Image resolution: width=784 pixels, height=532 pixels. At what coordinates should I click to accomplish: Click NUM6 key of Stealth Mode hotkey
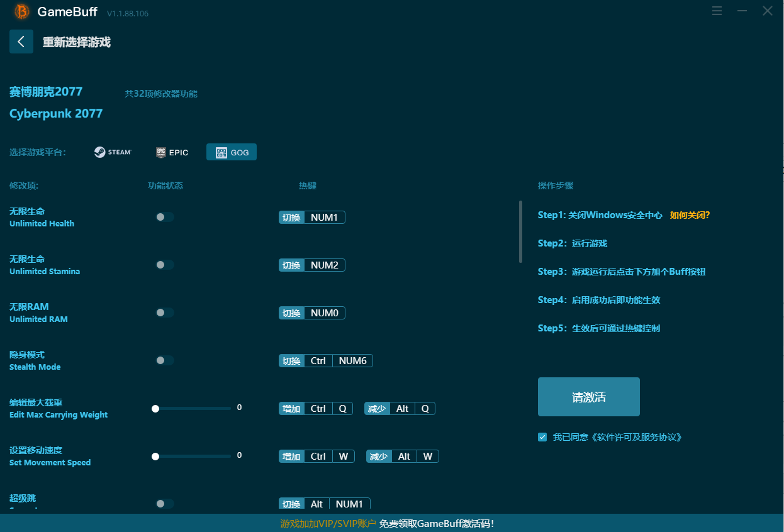click(x=352, y=361)
